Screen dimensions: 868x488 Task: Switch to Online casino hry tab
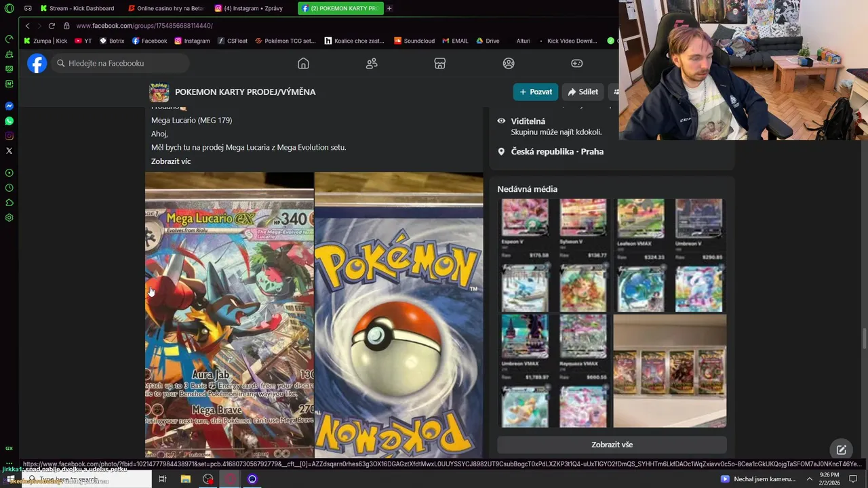(166, 8)
